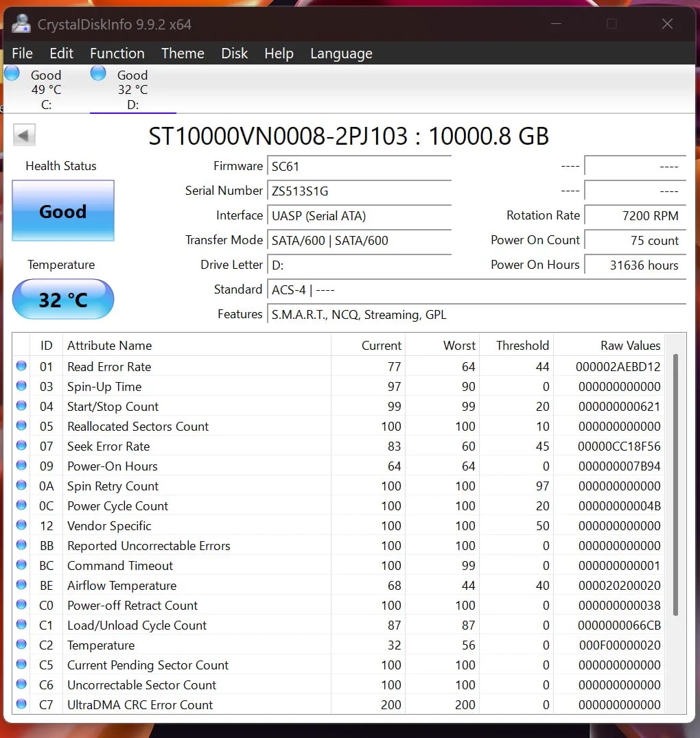Click the status dot for Load/Unload Cycle Count

[21, 624]
